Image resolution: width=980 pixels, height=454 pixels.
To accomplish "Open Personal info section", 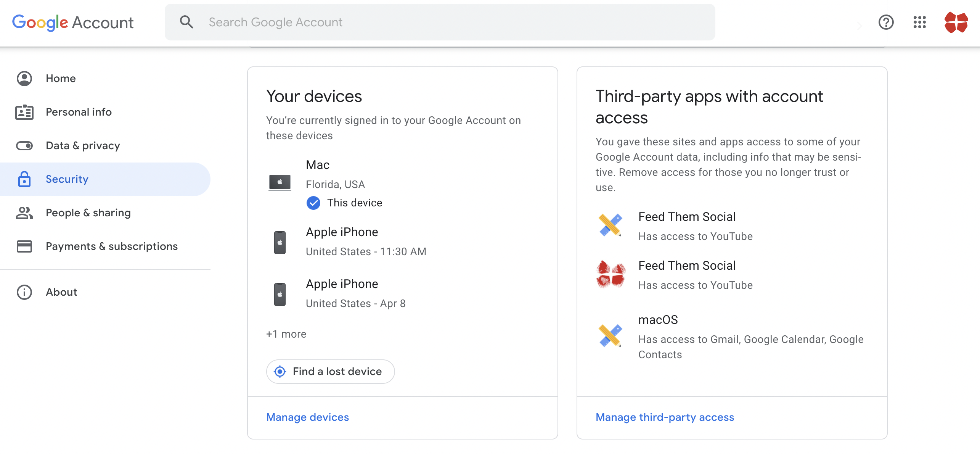I will pos(105,112).
